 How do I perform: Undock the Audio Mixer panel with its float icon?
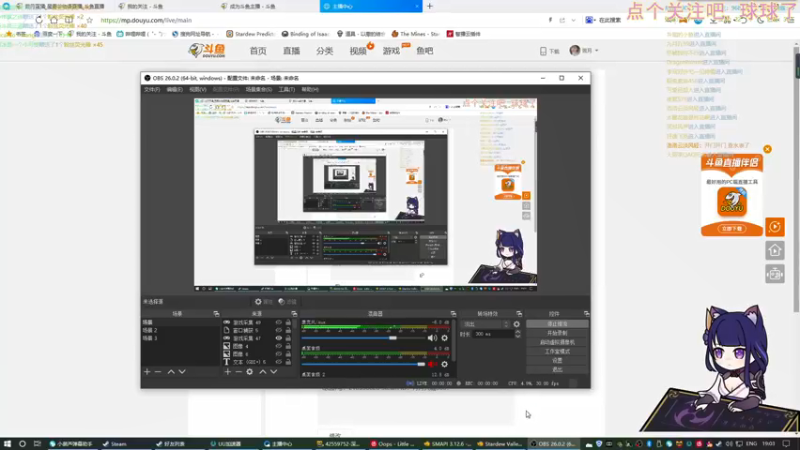click(x=453, y=314)
